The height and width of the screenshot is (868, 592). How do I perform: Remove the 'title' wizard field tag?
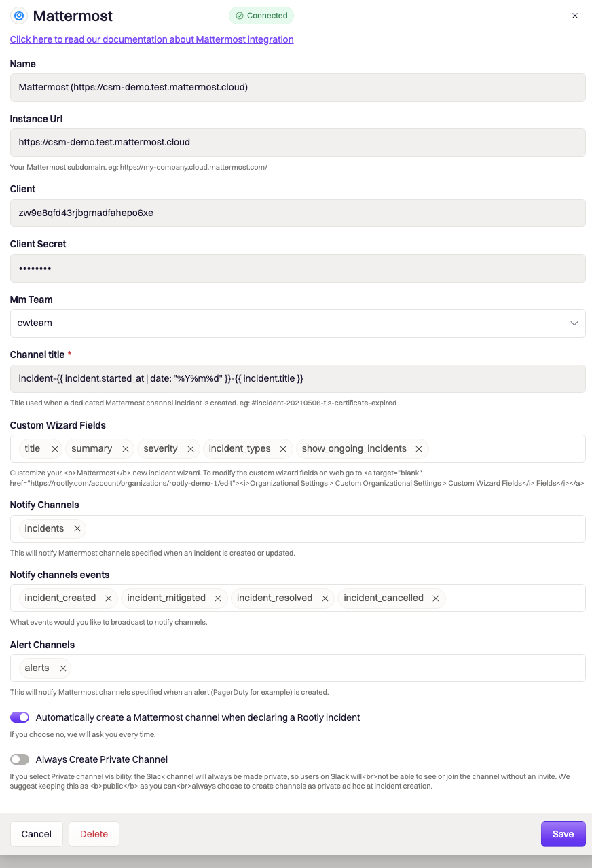point(54,449)
